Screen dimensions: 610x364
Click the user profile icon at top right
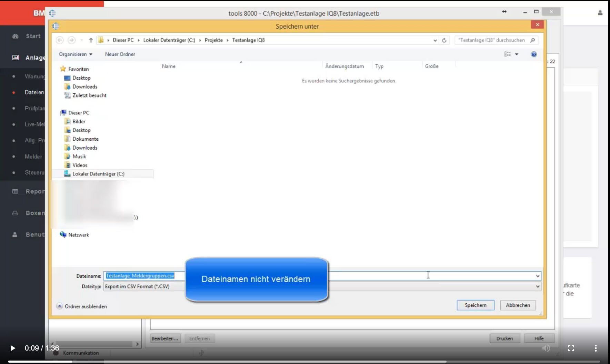click(600, 13)
